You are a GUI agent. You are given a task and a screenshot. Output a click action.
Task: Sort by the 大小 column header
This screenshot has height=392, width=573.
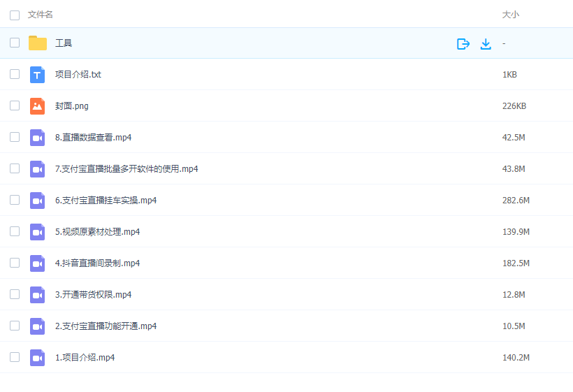pyautogui.click(x=510, y=15)
